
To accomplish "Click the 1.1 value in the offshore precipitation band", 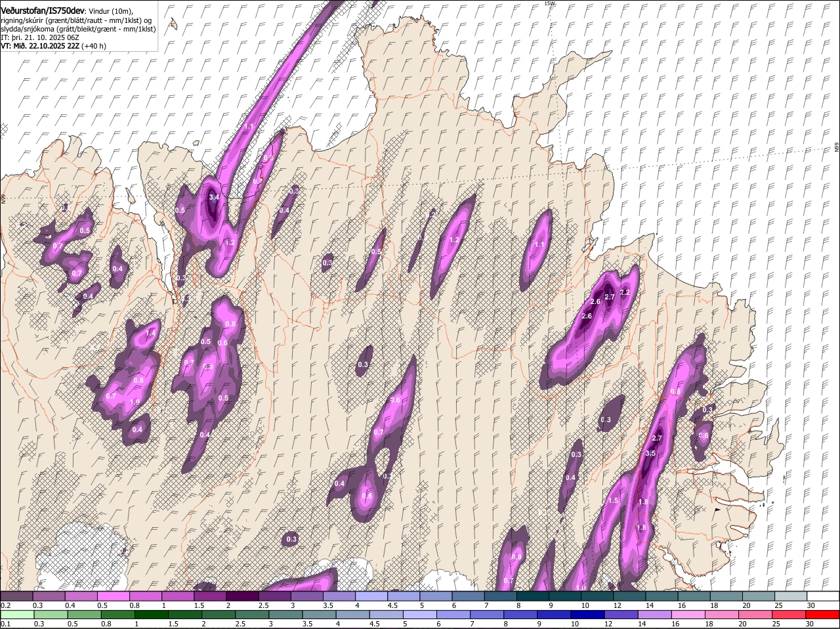I will [x=249, y=126].
